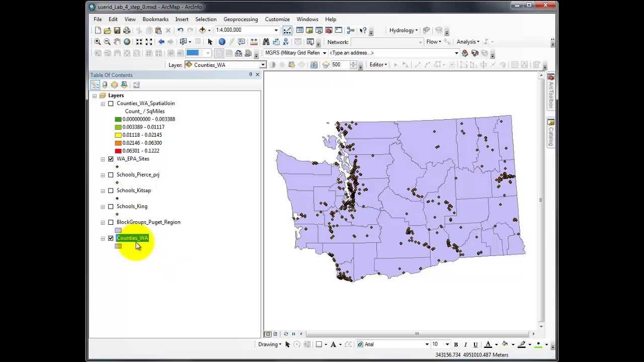
Task: Open the Customize menu
Action: pyautogui.click(x=277, y=19)
